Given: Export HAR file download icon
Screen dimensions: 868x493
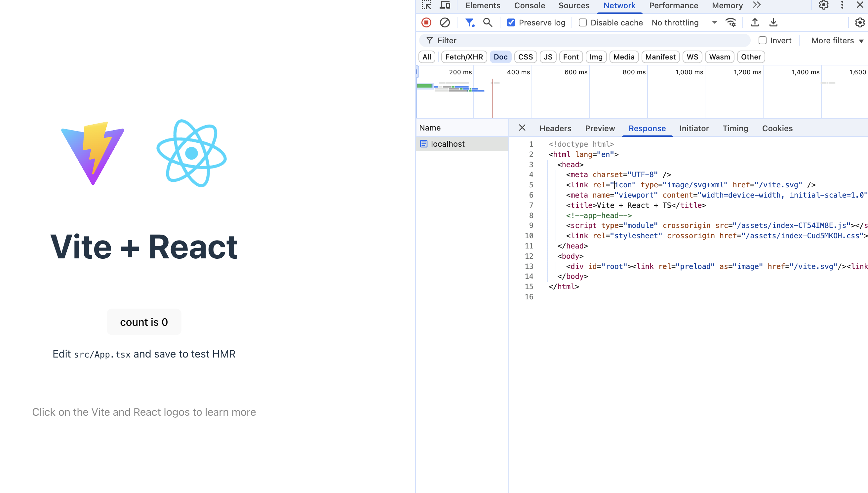Looking at the screenshot, I should [x=773, y=22].
